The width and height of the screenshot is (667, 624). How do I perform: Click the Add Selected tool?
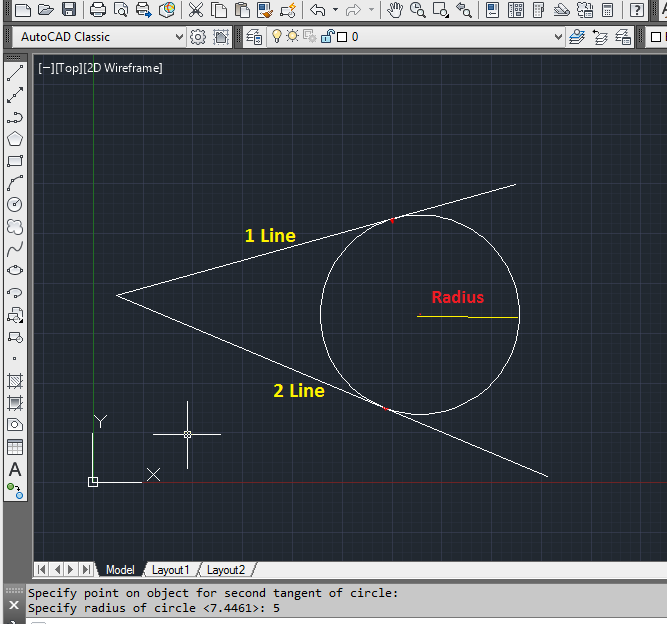pyautogui.click(x=15, y=491)
